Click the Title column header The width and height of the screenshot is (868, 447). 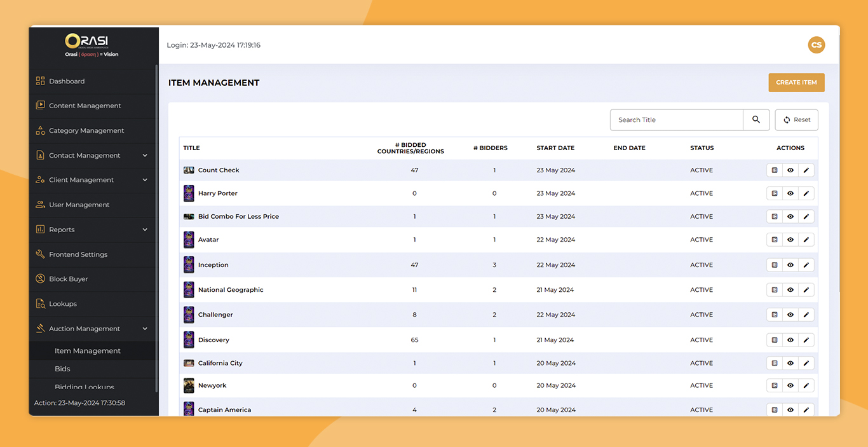click(191, 148)
